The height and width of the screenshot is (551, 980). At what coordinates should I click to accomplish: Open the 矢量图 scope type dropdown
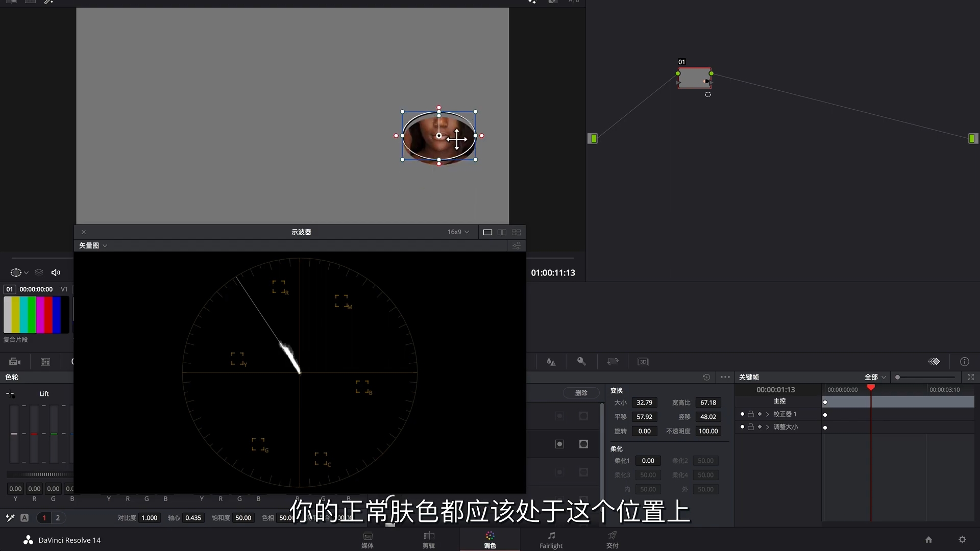tap(93, 246)
